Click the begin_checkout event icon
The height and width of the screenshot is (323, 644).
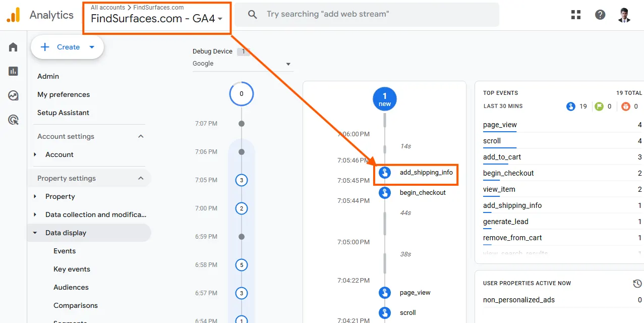pyautogui.click(x=385, y=192)
